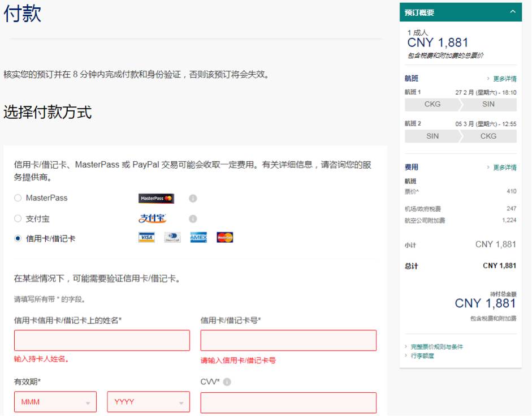Click the 航班 2 date 05 3月 text
Viewport: 532px width, 416px height.
click(486, 124)
